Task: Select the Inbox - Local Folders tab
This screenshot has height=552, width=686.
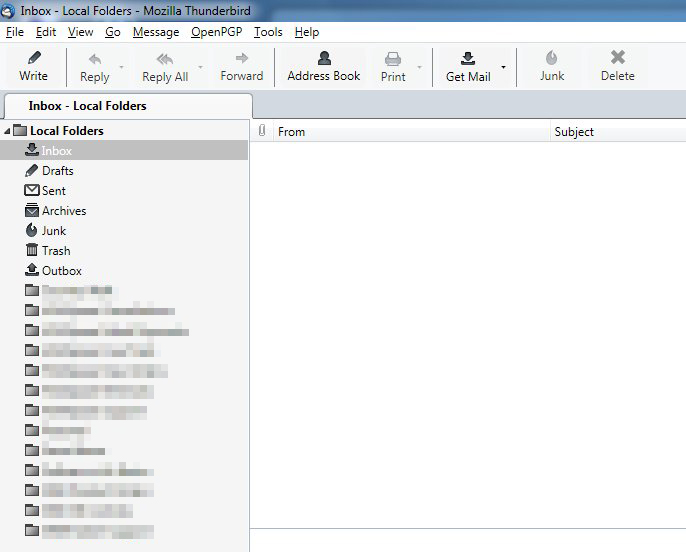Action: 128,106
